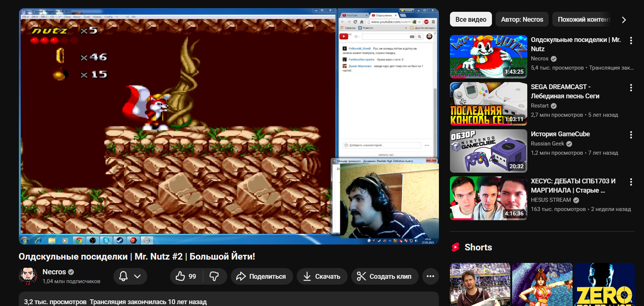The image size is (644, 306).
Task: Click the Поделиться share button
Action: [262, 276]
